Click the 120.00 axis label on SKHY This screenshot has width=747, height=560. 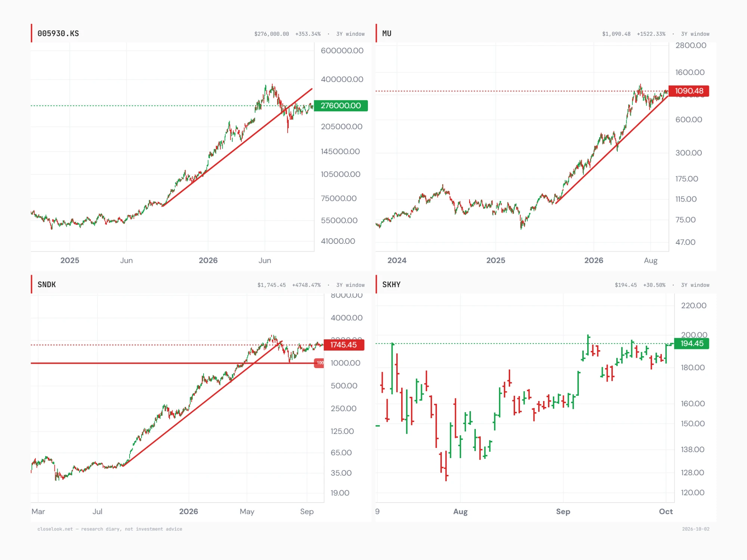point(692,493)
